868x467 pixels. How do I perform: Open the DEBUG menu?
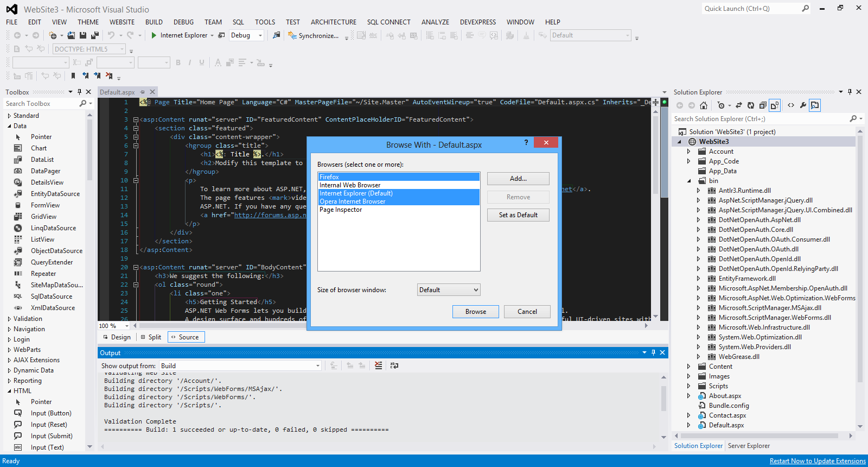click(x=183, y=22)
